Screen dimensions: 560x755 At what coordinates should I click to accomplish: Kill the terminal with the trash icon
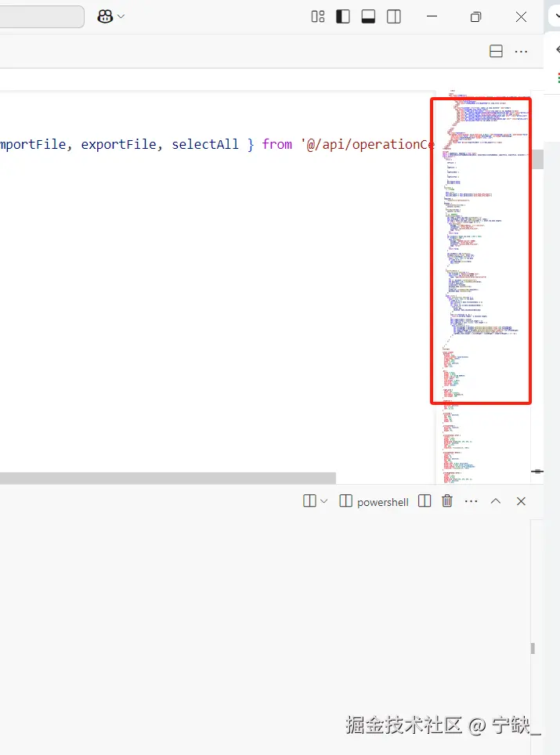tap(447, 501)
